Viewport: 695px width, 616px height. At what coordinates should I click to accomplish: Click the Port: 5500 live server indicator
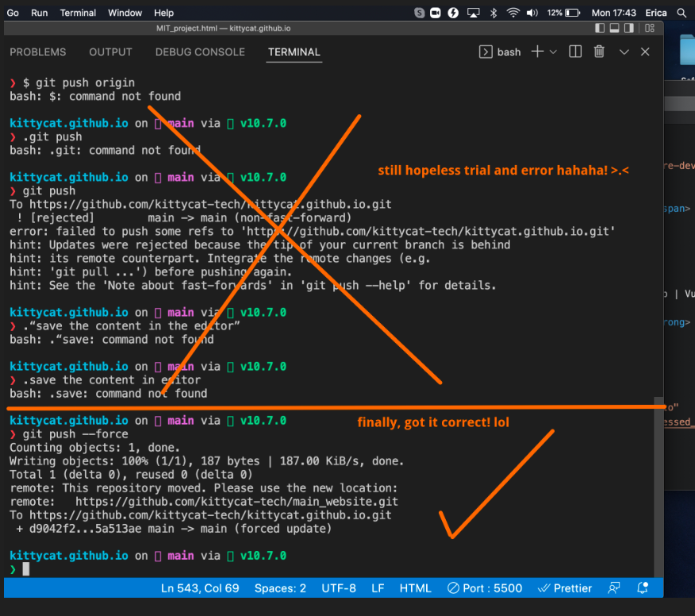pyautogui.click(x=484, y=588)
